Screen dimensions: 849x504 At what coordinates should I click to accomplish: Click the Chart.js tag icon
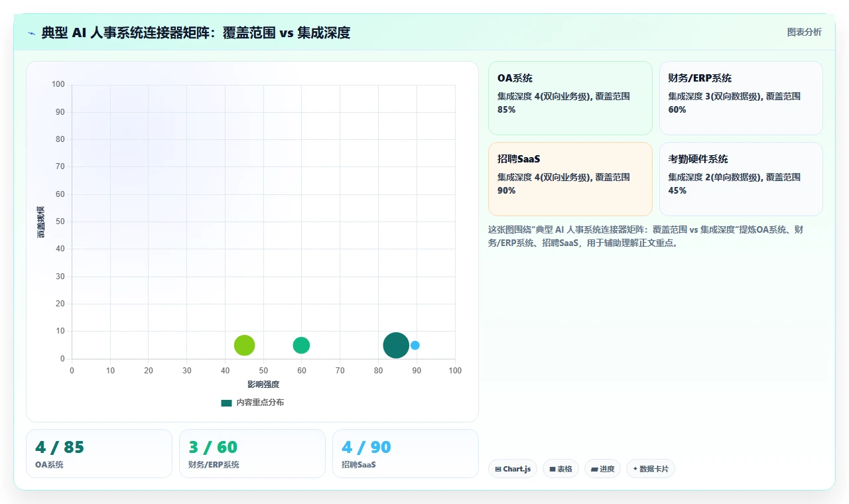pos(498,469)
